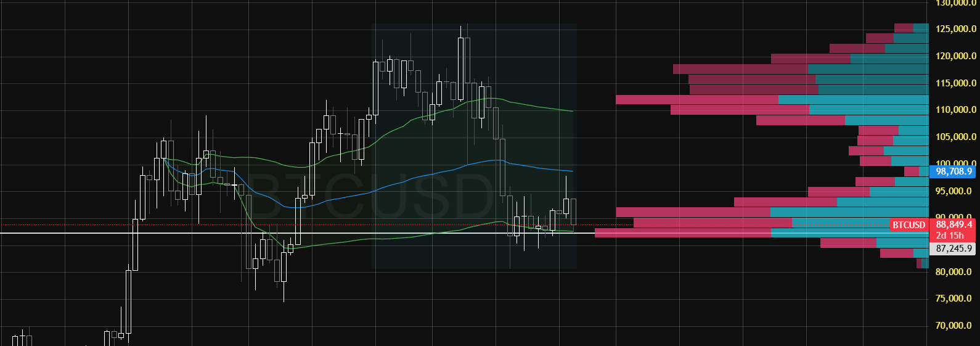This screenshot has height=346, width=980.
Task: Click the blue 98,708.9 price label
Action: tap(953, 171)
